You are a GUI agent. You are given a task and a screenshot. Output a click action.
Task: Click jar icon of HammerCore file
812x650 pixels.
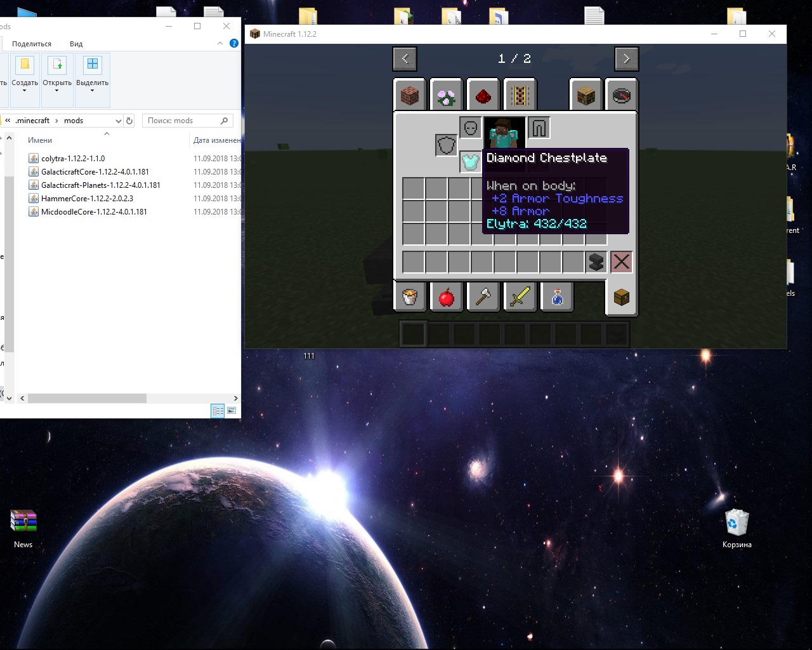pyautogui.click(x=34, y=198)
